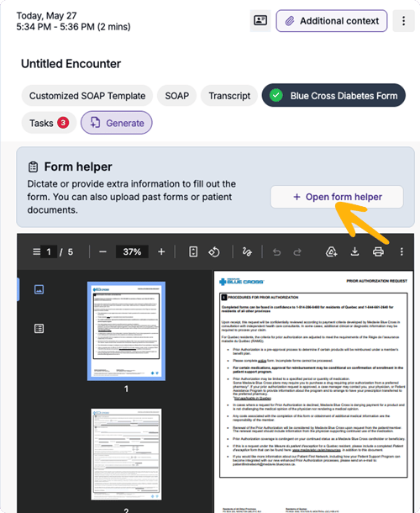
Task: Click the PDF page number field
Action: point(49,251)
